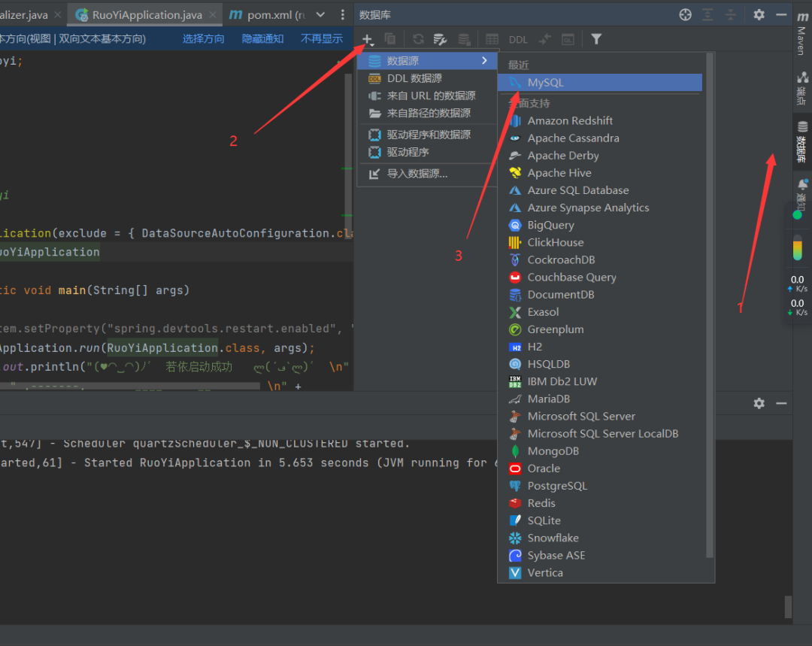Choose MySQL from recent list
Image resolution: width=812 pixels, height=646 pixels.
coord(600,83)
